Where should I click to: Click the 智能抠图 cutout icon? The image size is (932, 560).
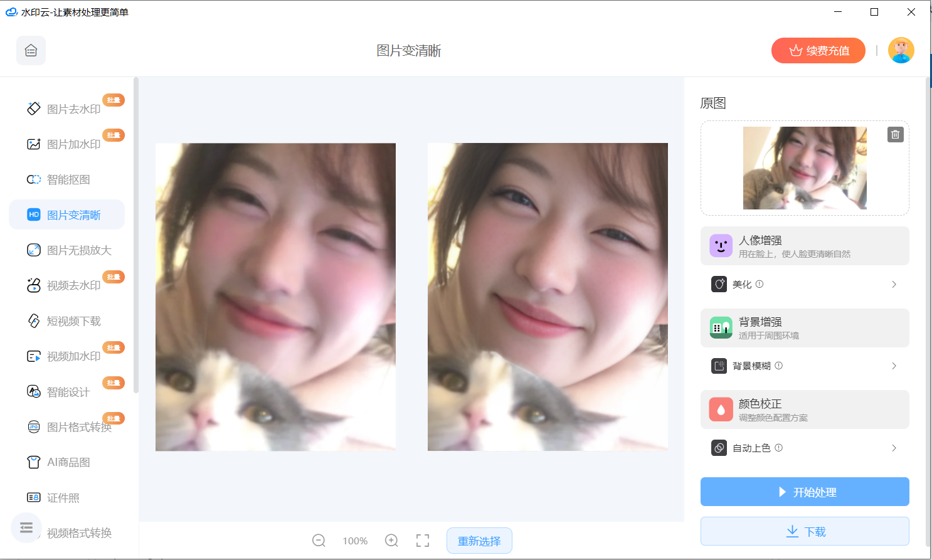[34, 179]
